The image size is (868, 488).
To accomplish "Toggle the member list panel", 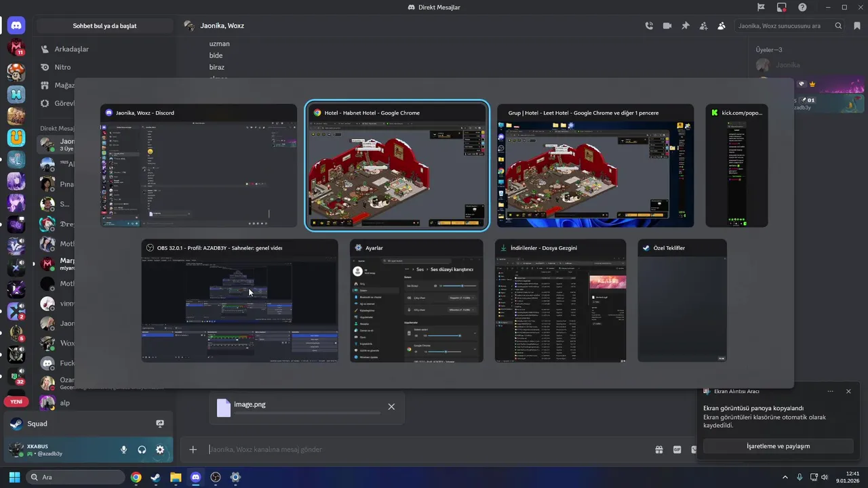I will point(722,26).
